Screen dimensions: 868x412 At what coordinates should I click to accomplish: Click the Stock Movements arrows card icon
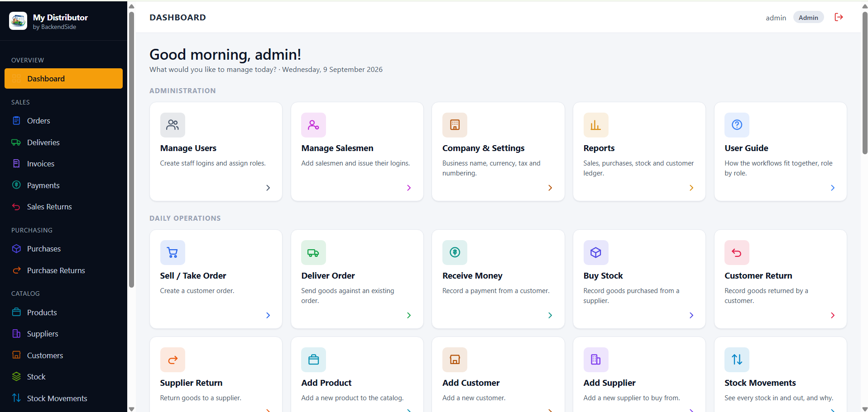coord(737,360)
